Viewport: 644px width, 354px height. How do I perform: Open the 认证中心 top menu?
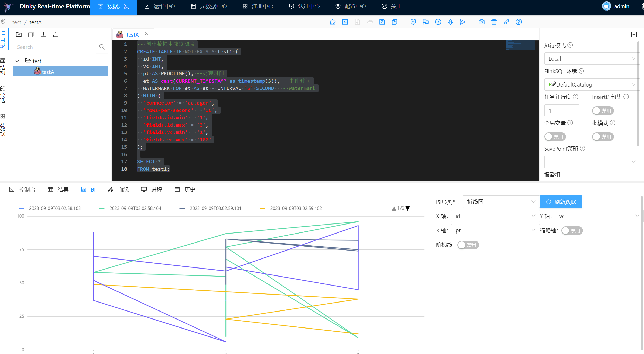click(304, 6)
